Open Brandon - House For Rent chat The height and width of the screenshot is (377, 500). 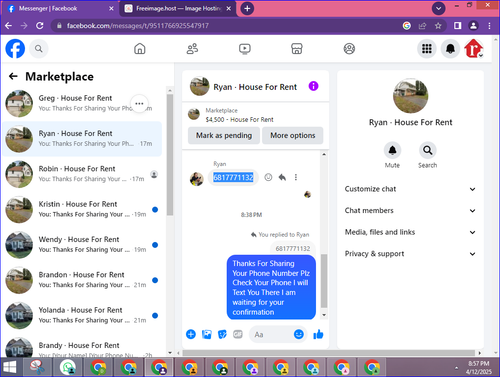coord(82,280)
